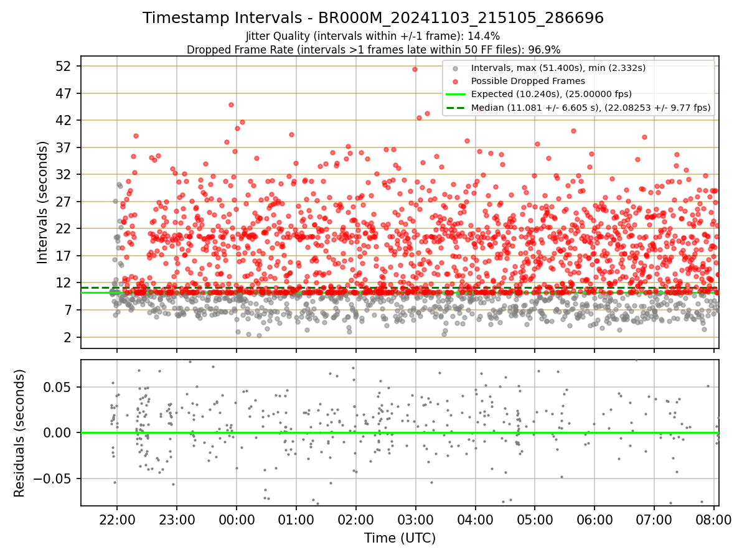The width and height of the screenshot is (747, 560).
Task: Click the 'Intervals (seconds)' y-axis label
Action: pos(42,202)
